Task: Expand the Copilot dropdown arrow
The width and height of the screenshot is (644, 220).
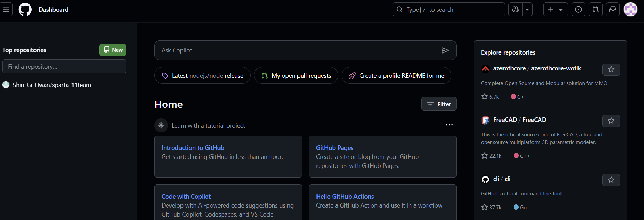Action: pos(527,9)
